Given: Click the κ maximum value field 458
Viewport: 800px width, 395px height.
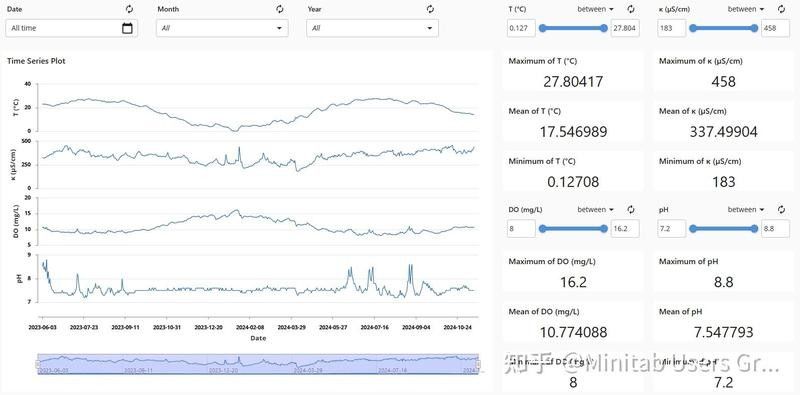Looking at the screenshot, I should [x=776, y=28].
